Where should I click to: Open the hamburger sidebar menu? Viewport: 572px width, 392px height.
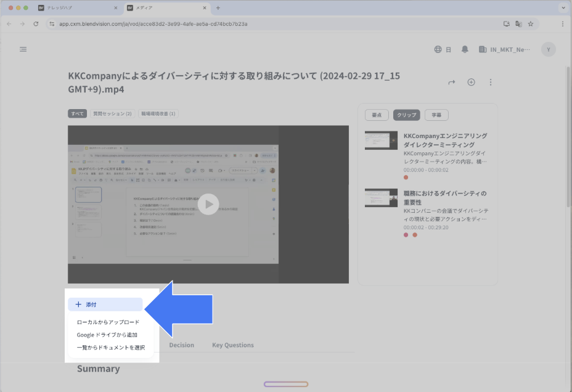(x=23, y=49)
